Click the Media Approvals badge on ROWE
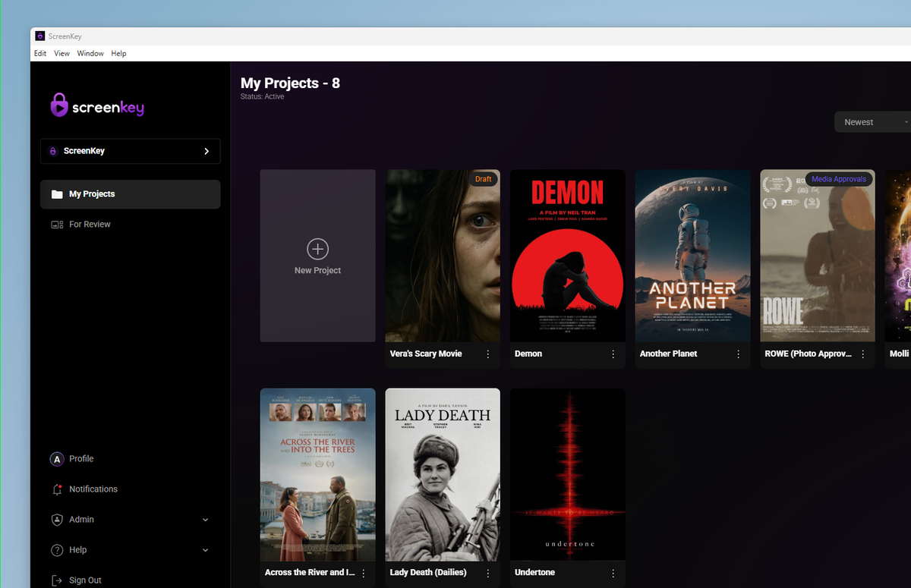 click(x=839, y=179)
